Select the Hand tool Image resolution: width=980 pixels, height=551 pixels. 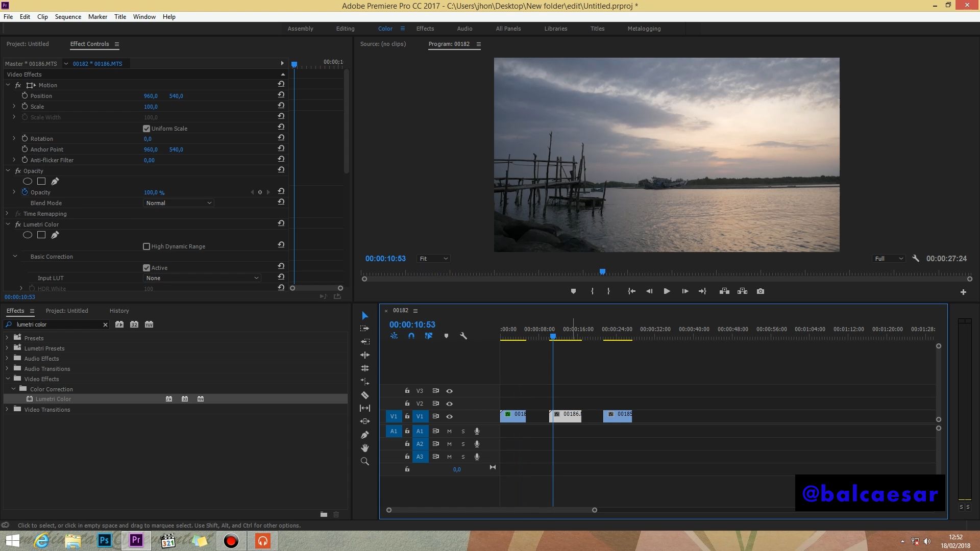(365, 448)
